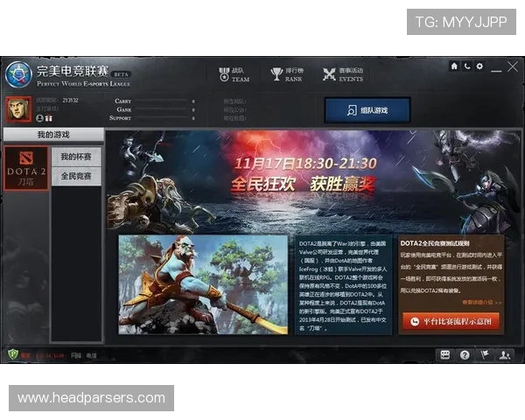Open the Team (战队) section
This screenshot has width=525, height=420.
click(234, 74)
